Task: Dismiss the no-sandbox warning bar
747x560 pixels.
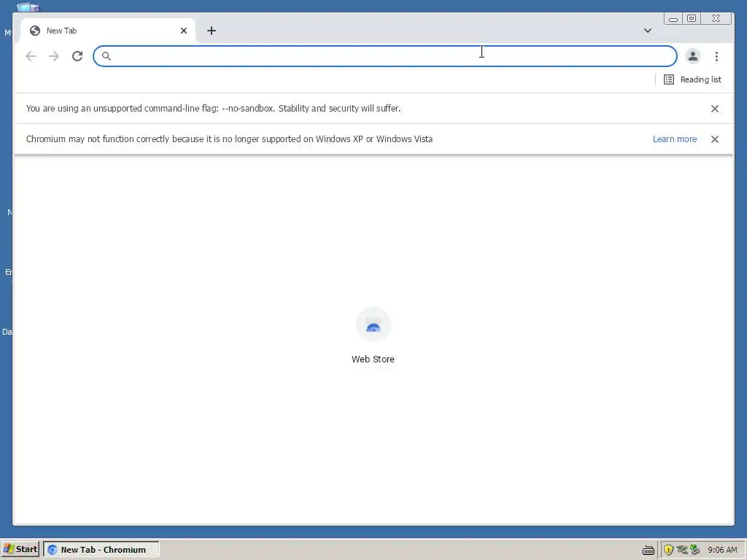Action: [715, 109]
